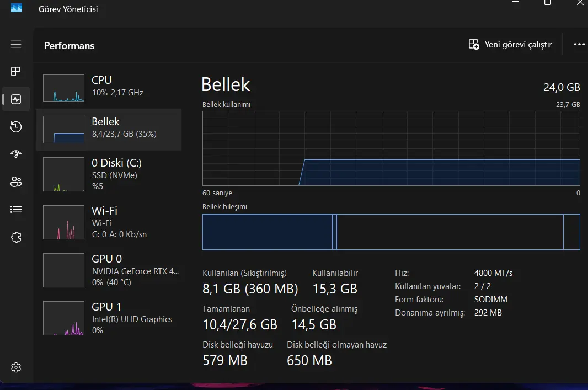Viewport: 588px width, 390px height.
Task: Click the Performans section title
Action: tap(70, 46)
